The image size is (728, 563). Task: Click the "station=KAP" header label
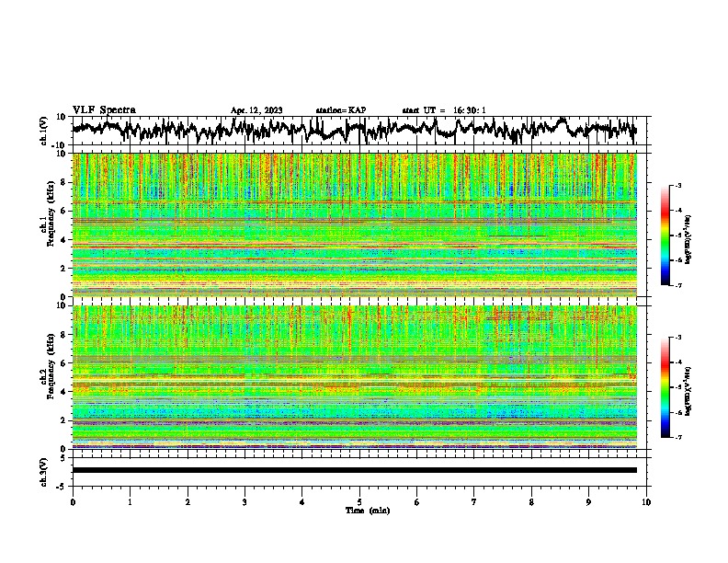[341, 110]
